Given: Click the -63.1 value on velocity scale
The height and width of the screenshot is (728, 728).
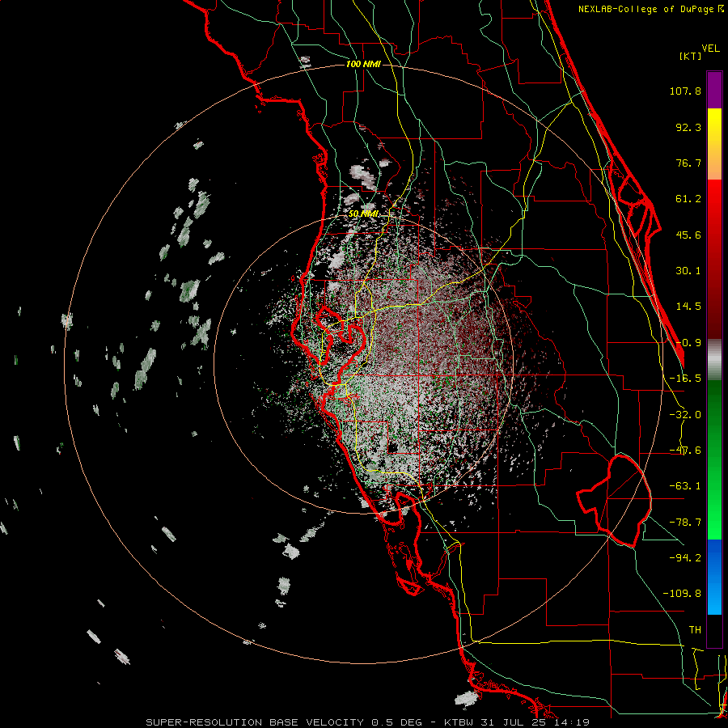Looking at the screenshot, I should pyautogui.click(x=685, y=486).
